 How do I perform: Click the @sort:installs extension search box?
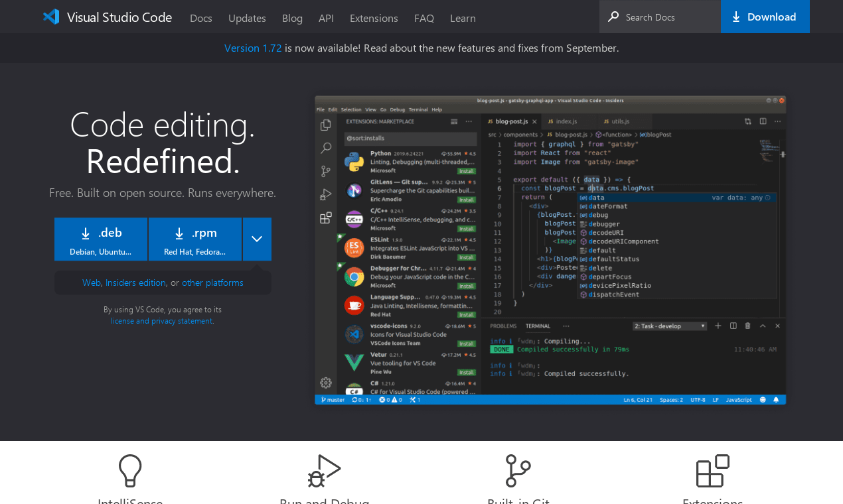coord(410,139)
